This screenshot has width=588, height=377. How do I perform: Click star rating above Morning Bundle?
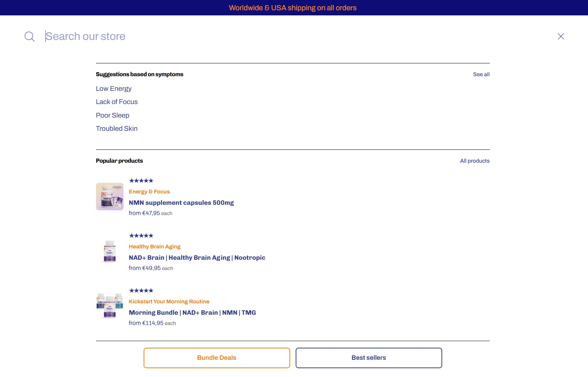coord(141,291)
